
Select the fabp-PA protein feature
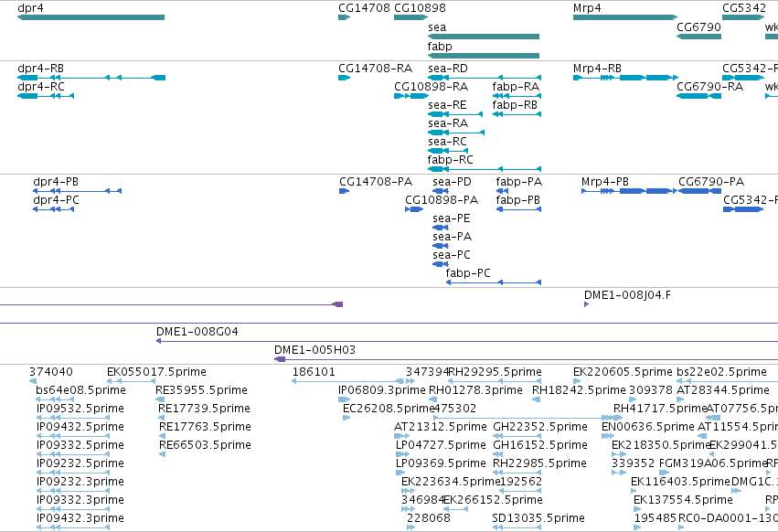502,191
